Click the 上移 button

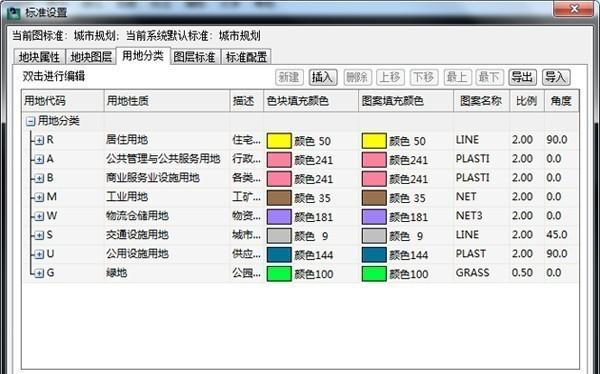[x=390, y=77]
